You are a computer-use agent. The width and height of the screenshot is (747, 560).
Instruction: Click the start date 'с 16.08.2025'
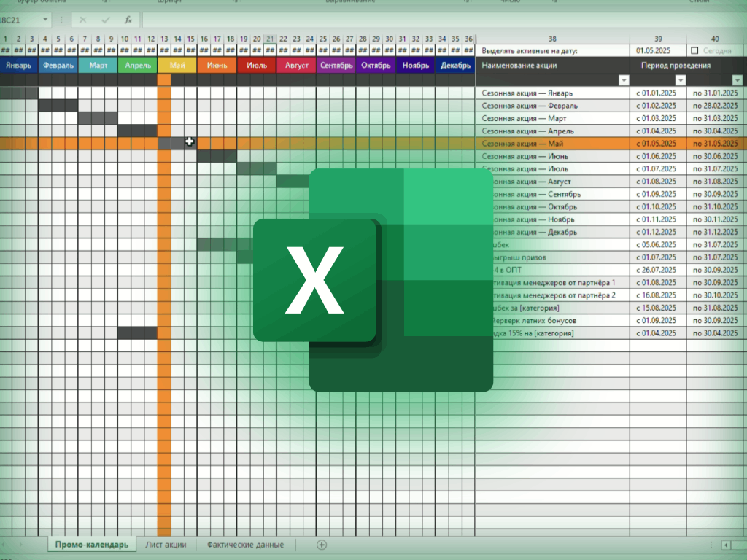[658, 295]
